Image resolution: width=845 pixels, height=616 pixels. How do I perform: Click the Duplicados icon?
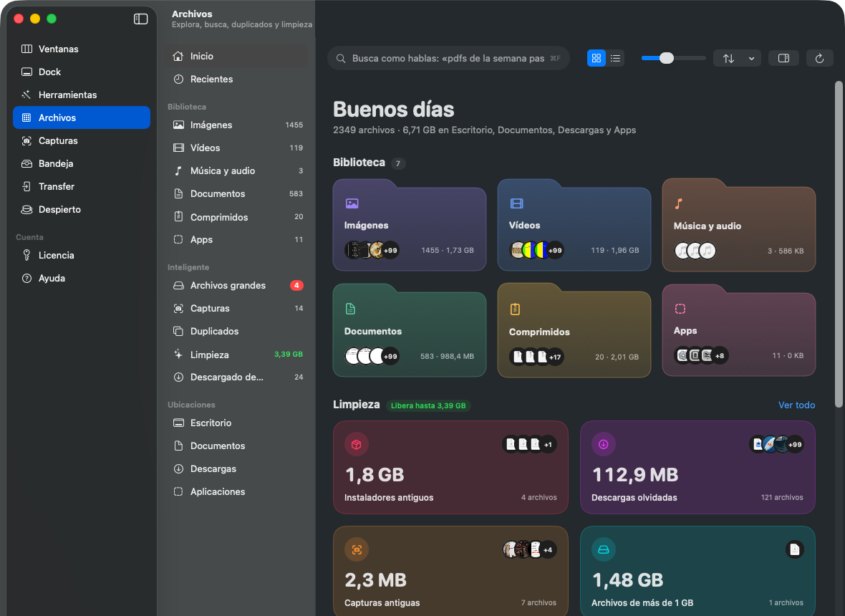pos(178,332)
